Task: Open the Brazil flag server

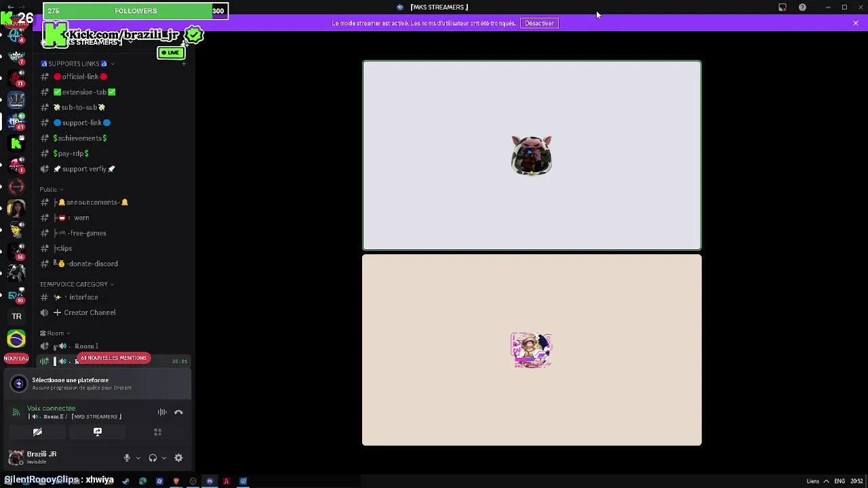Action: [x=16, y=338]
